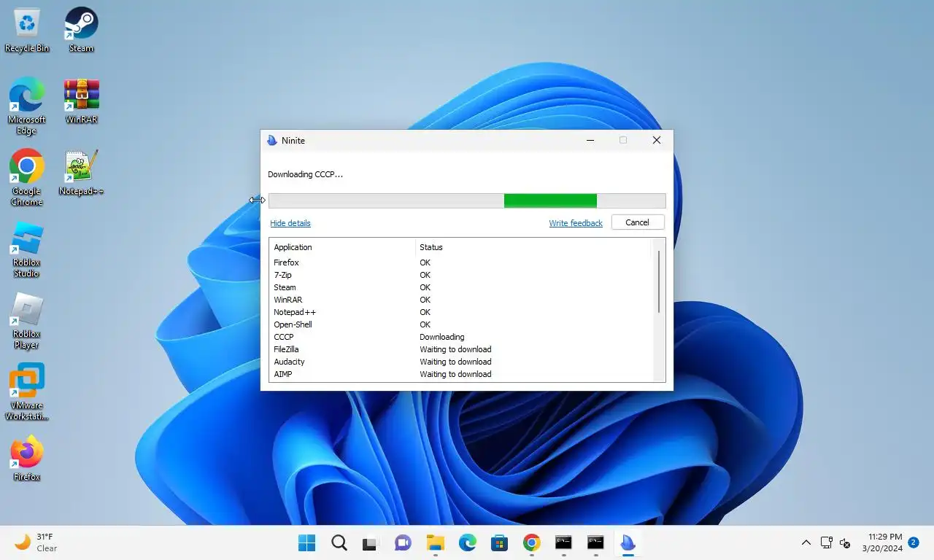Open the Steam desktop shortcut
Image resolution: width=934 pixels, height=560 pixels.
pos(81,30)
